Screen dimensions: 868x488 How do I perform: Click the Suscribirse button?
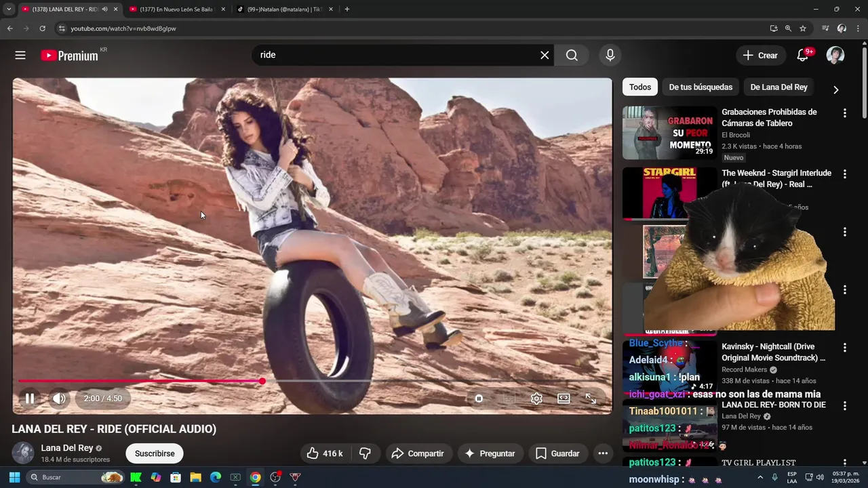pos(155,453)
